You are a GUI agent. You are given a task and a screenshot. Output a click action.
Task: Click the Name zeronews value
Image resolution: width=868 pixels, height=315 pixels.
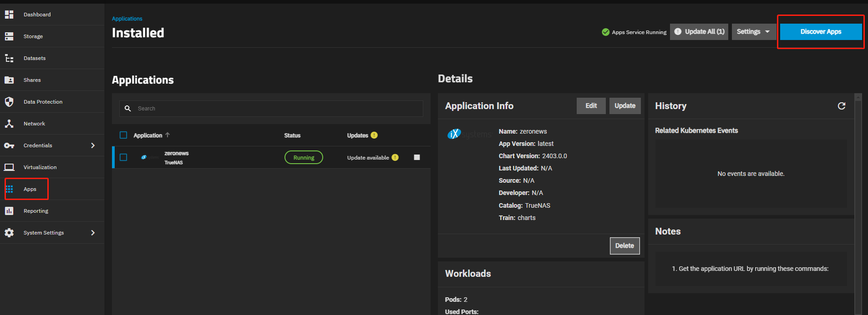pyautogui.click(x=533, y=131)
